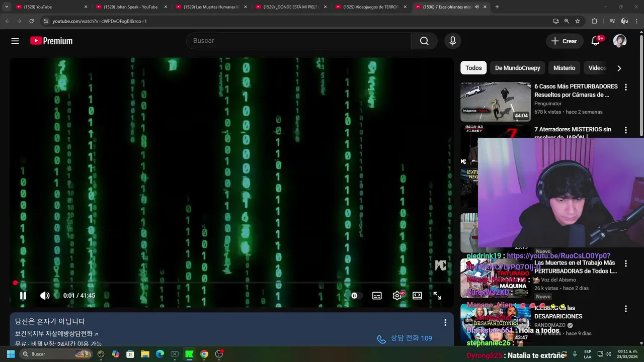Open the Chrome three-dot menu
The image size is (644, 362).
[x=637, y=21]
